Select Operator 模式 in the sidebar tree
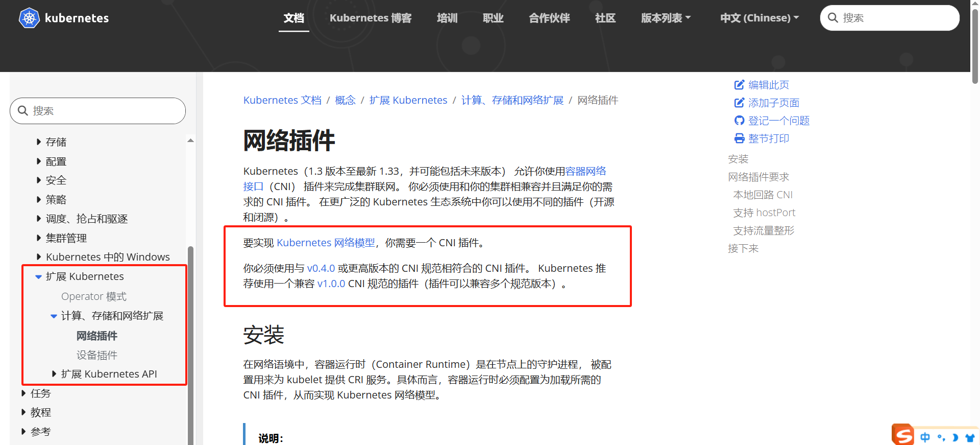The height and width of the screenshot is (445, 980). 94,296
